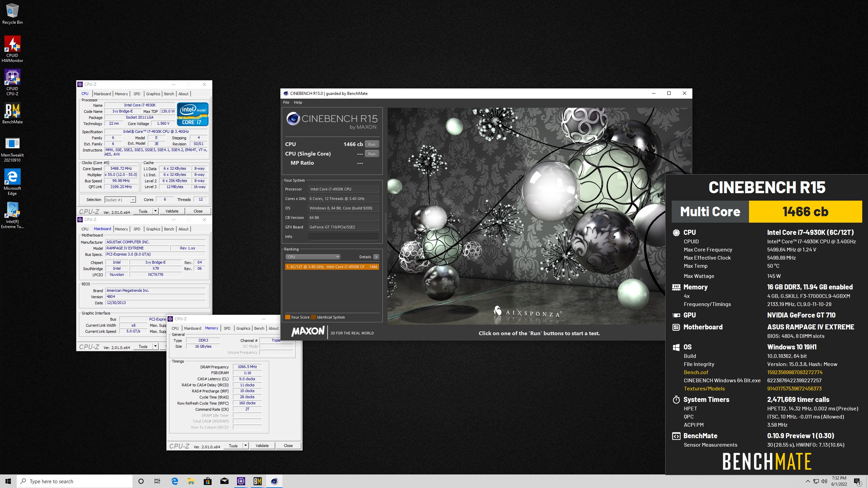The image size is (868, 488).
Task: Click the DRAM Frequency value 1066.5 MHz
Action: pyautogui.click(x=248, y=367)
